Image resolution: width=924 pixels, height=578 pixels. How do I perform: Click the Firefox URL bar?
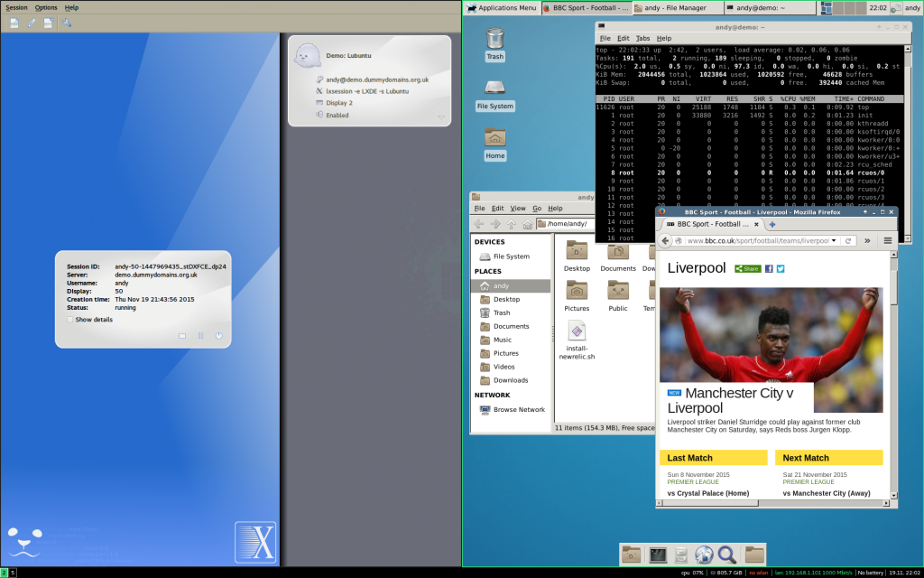(757, 240)
